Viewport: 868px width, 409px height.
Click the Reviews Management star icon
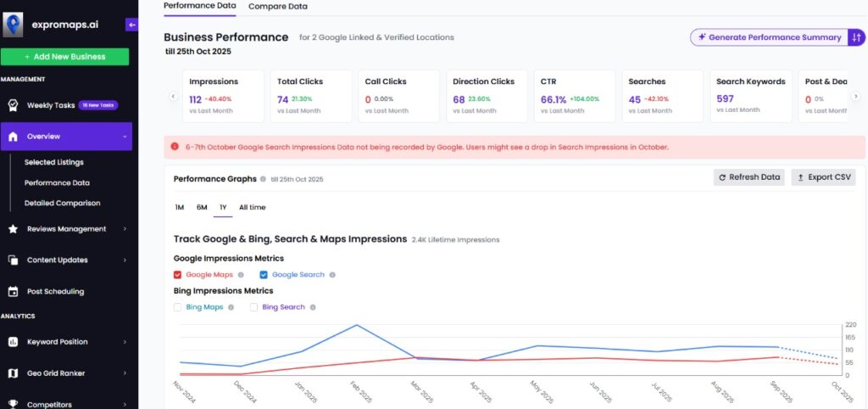pos(13,228)
